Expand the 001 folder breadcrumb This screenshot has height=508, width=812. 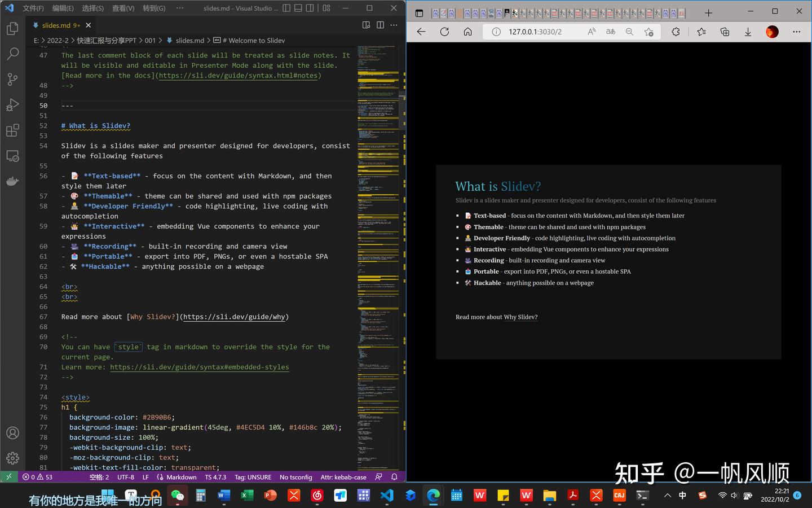(x=150, y=40)
